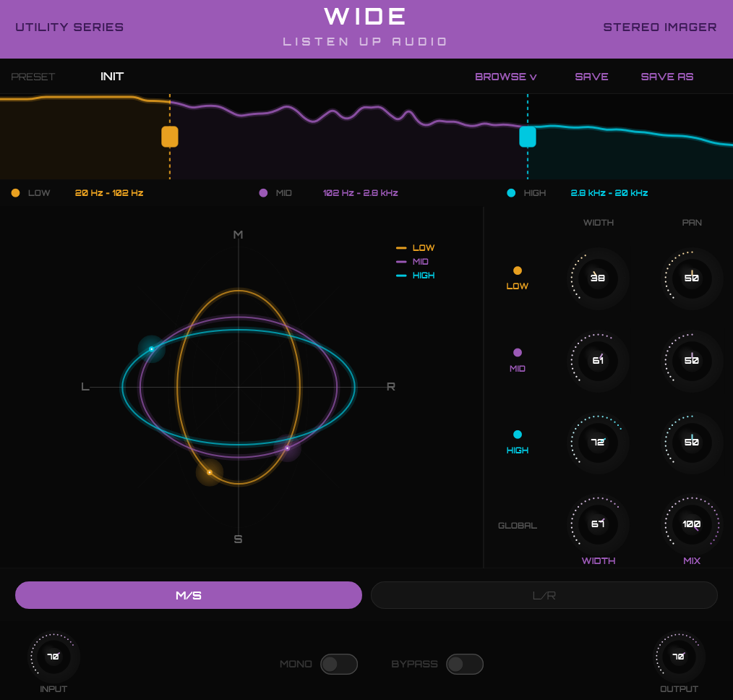The width and height of the screenshot is (733, 700).
Task: Click the purple MIX label
Action: point(692,560)
